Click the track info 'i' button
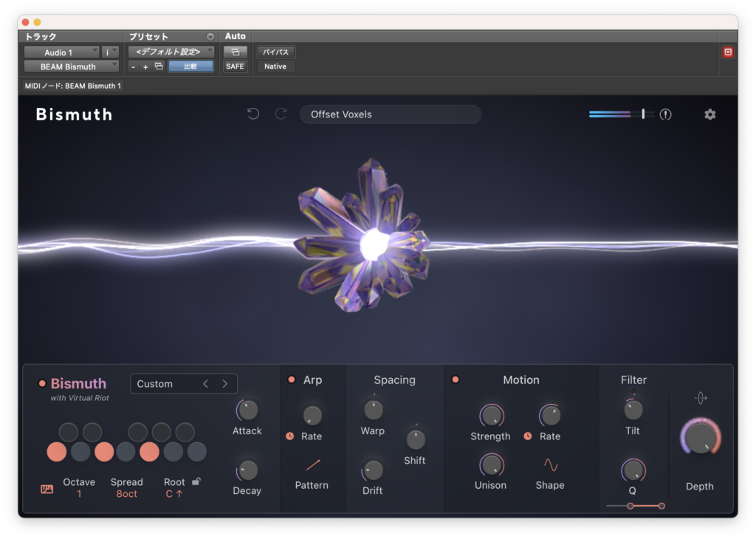Image resolution: width=756 pixels, height=539 pixels. [110, 52]
